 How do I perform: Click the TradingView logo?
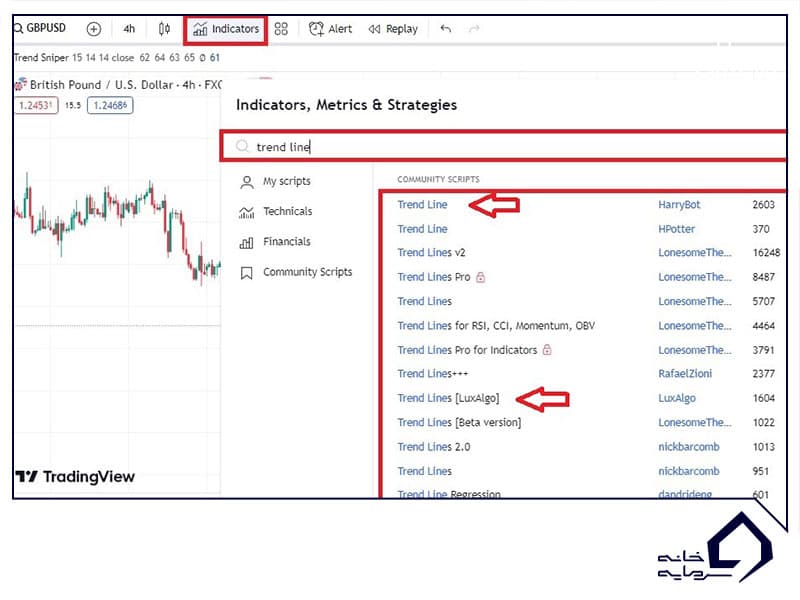[x=75, y=477]
